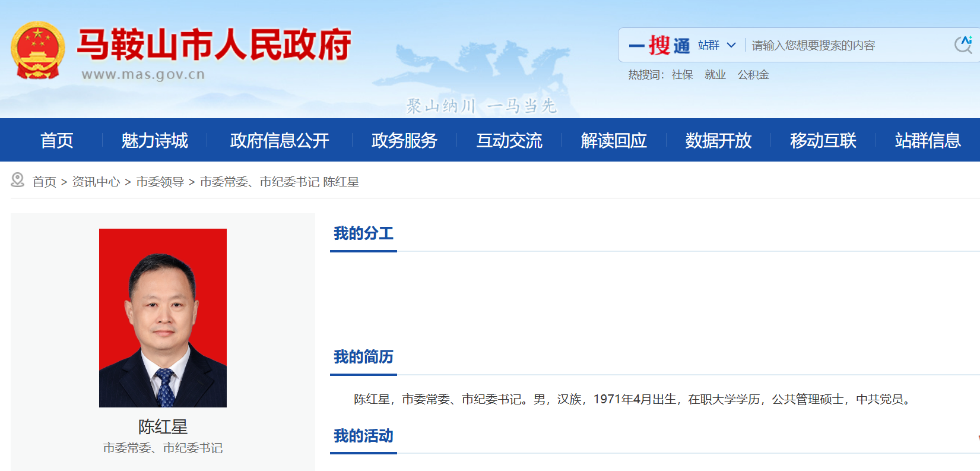Click the location pin breadcrumb icon
Screen dimensions: 980x471
coord(18,181)
